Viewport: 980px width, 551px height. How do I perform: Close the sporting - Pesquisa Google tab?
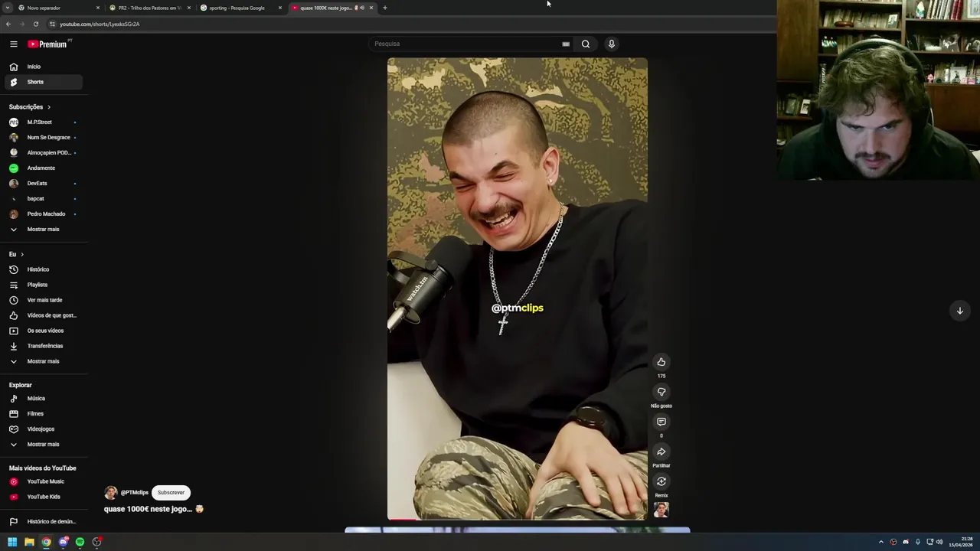click(x=280, y=8)
